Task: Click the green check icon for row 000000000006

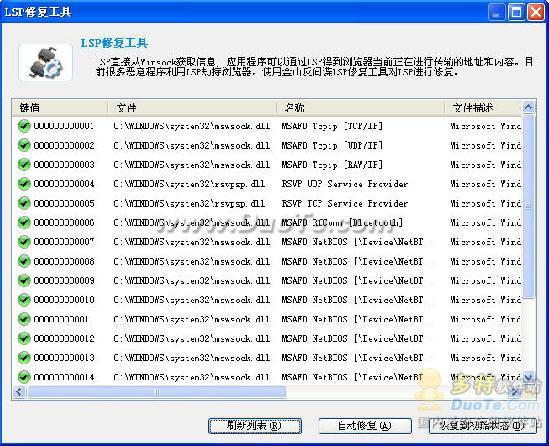Action: pos(24,223)
